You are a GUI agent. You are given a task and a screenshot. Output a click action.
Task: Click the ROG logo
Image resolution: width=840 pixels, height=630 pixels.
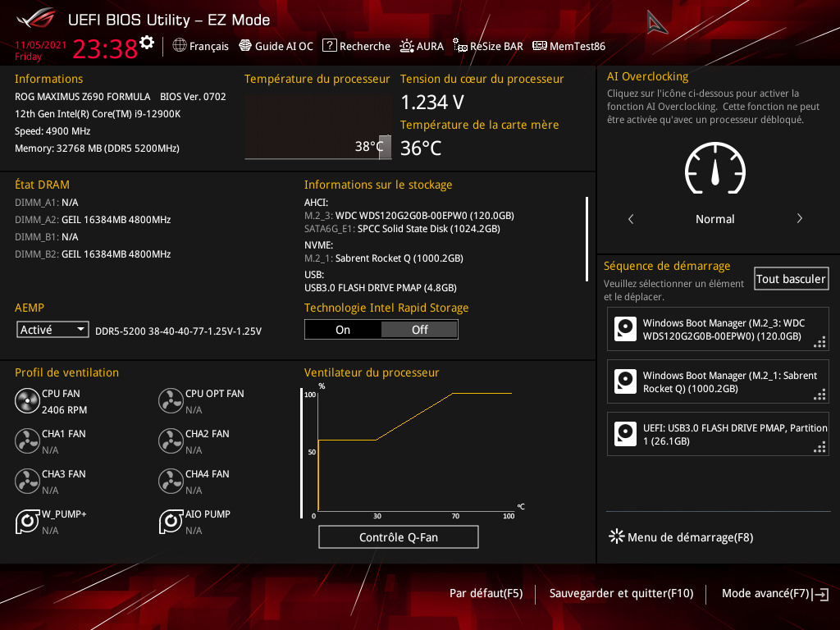[36, 19]
